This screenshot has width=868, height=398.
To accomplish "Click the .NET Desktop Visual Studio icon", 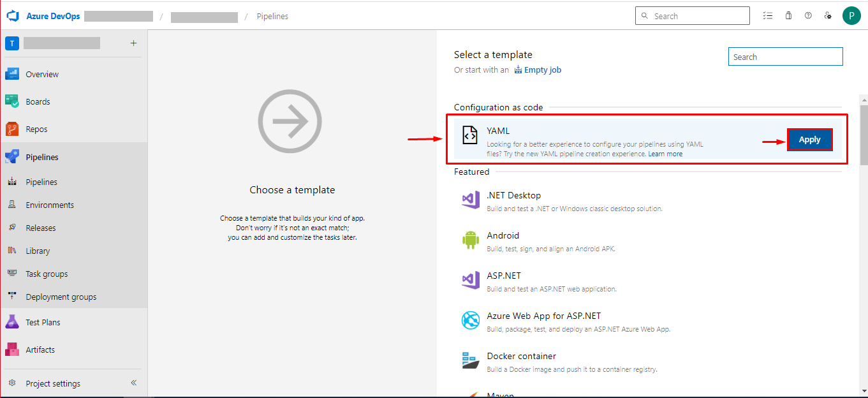I will (x=470, y=200).
